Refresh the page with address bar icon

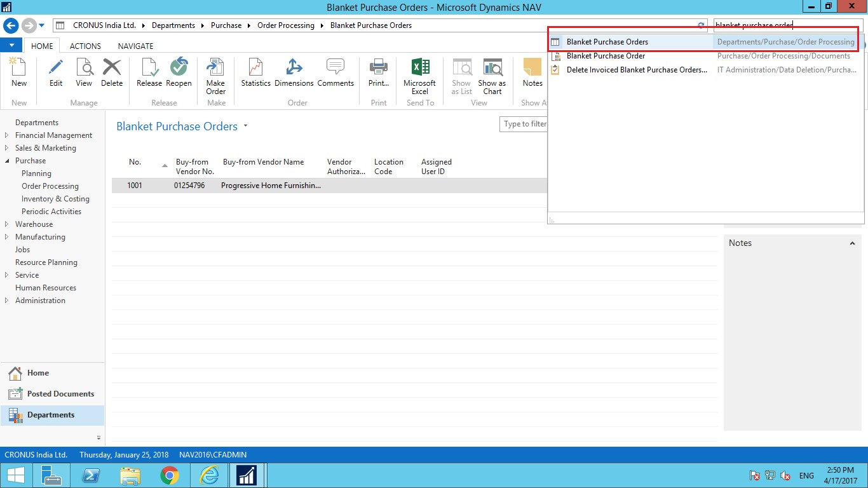point(701,25)
